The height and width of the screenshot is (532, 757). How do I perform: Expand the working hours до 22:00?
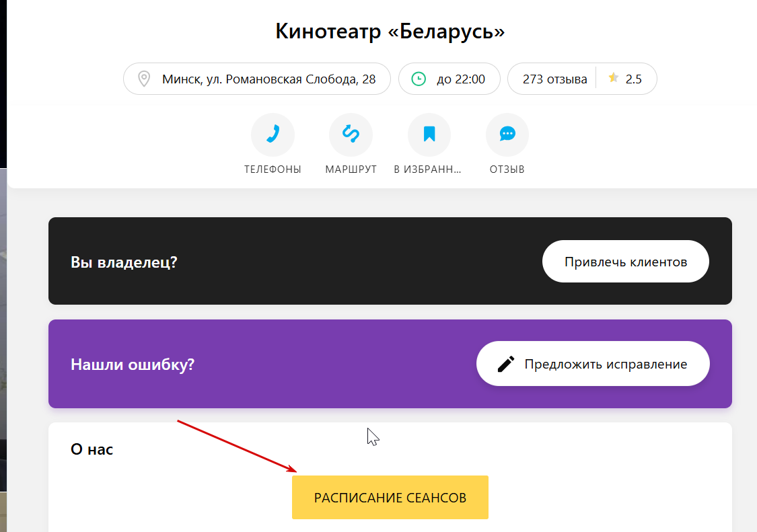click(x=449, y=79)
